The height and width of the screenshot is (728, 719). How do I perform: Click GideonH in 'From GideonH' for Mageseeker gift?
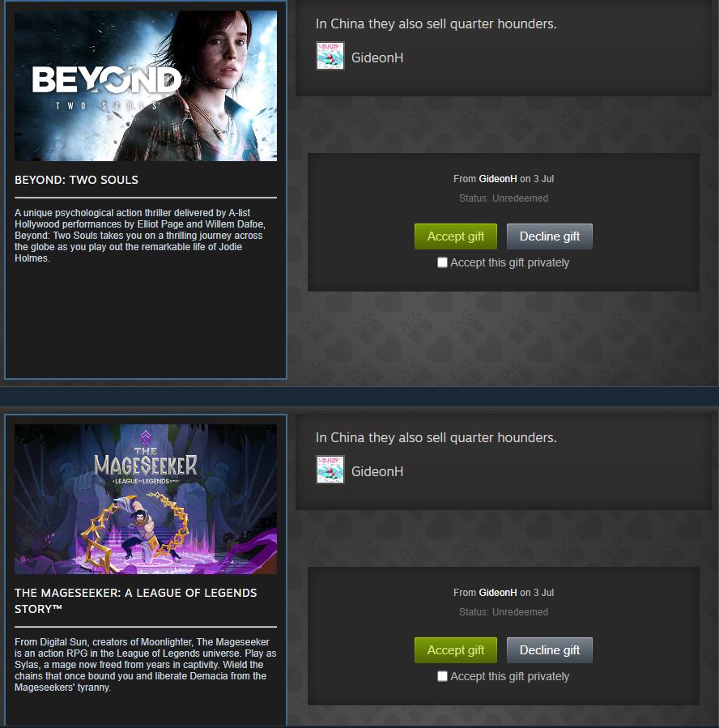coord(498,593)
